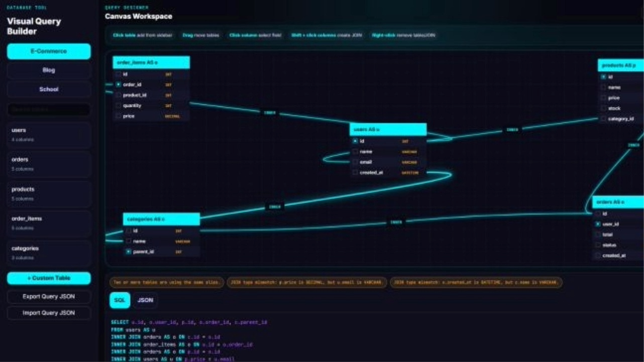
Task: Check the id column in categories table
Action: tap(129, 231)
